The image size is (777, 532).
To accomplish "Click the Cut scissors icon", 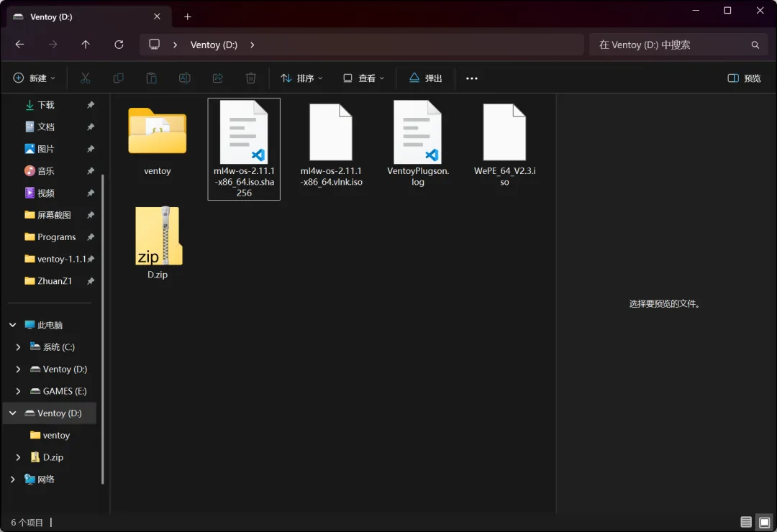I will click(85, 78).
